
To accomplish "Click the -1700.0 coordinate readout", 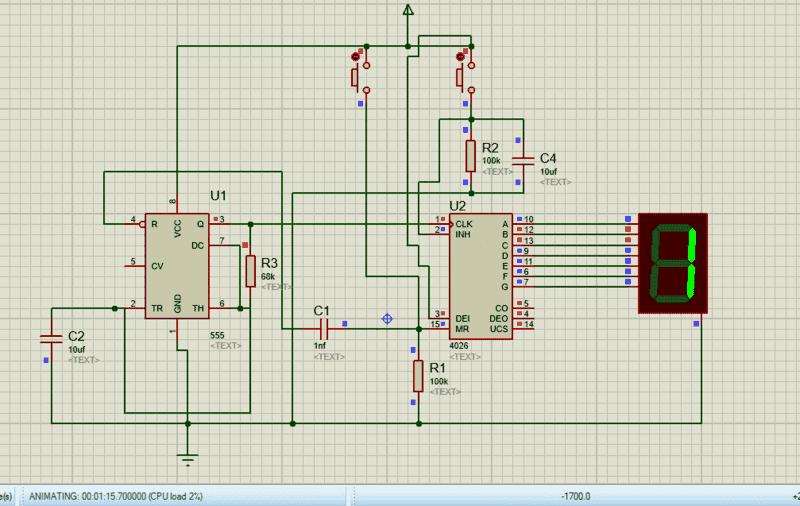I will click(x=576, y=496).
